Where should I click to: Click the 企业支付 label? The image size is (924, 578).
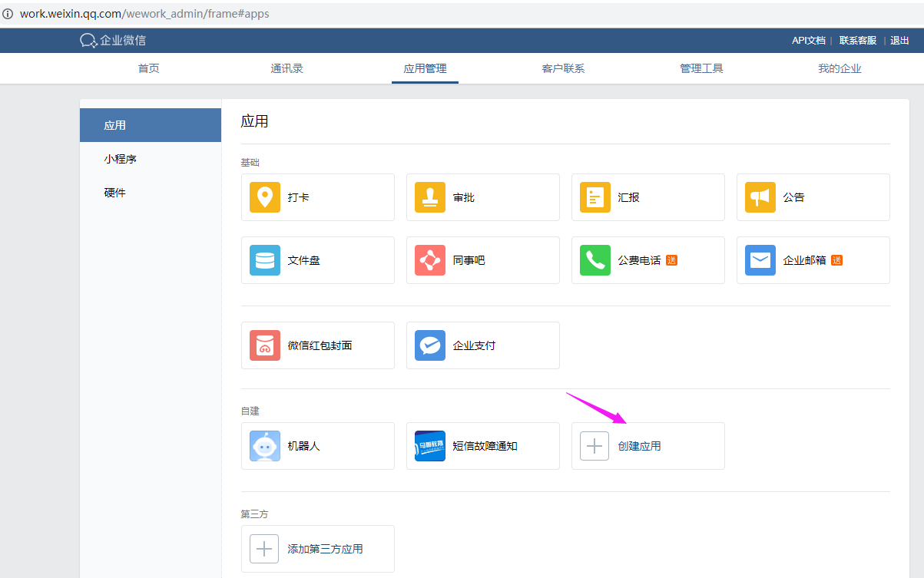475,345
